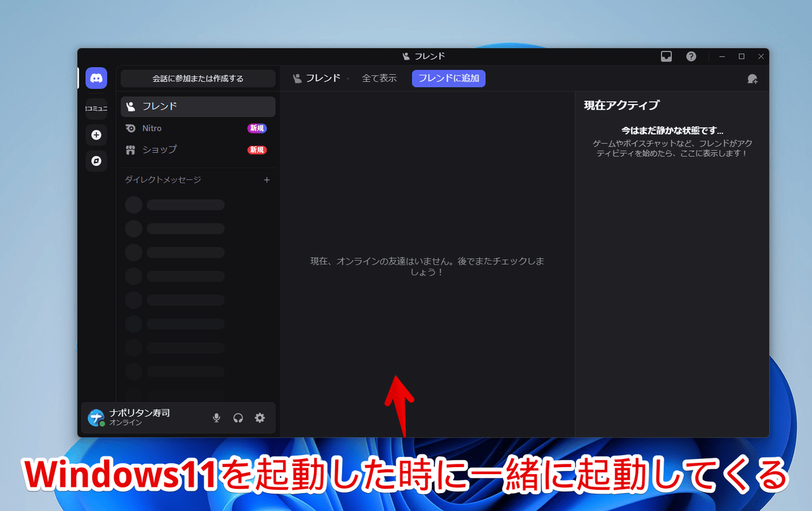Click the ナポリタン寿司 username panel
Image resolution: width=812 pixels, height=511 pixels.
click(x=140, y=417)
